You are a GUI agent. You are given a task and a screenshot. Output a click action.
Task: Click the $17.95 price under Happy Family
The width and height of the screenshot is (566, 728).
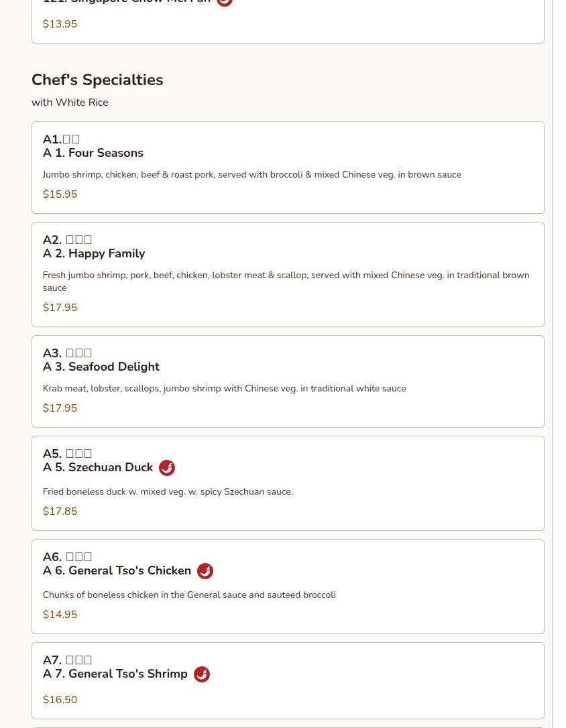coord(60,308)
